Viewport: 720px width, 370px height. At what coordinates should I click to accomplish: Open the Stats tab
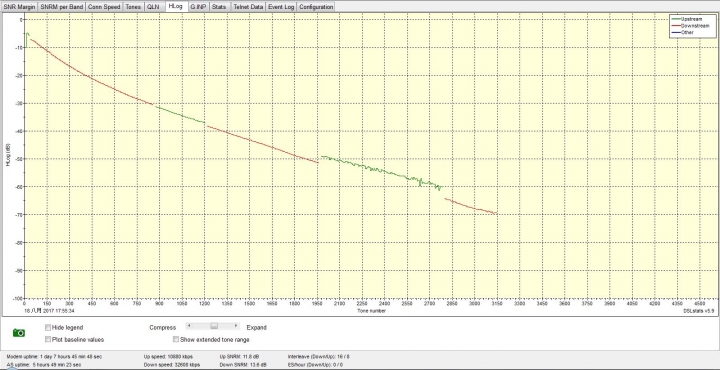[219, 7]
